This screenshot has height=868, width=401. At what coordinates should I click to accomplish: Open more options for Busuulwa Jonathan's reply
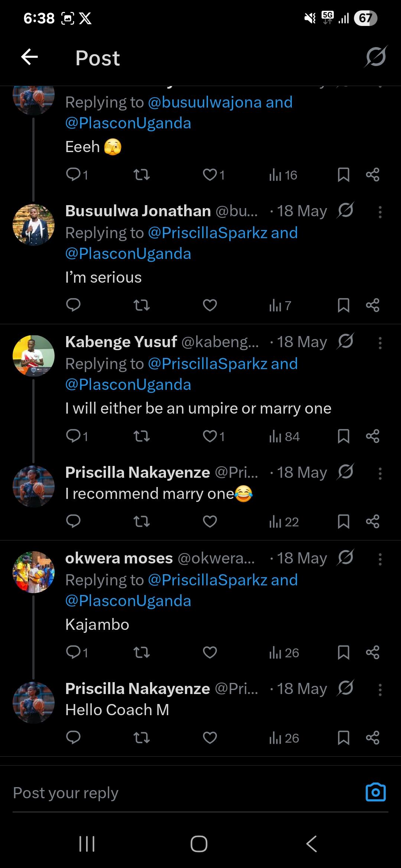tap(380, 212)
